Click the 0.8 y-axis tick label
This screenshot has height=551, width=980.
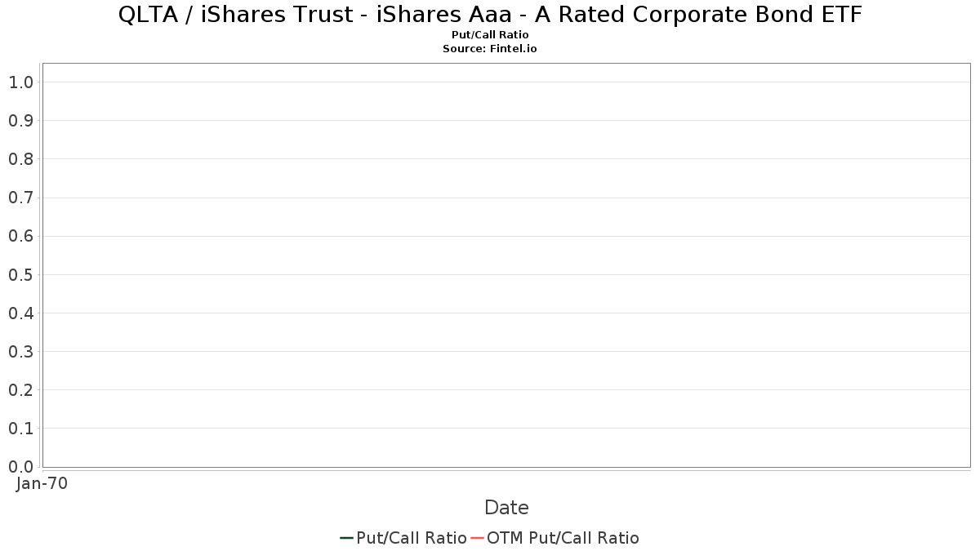[21, 159]
